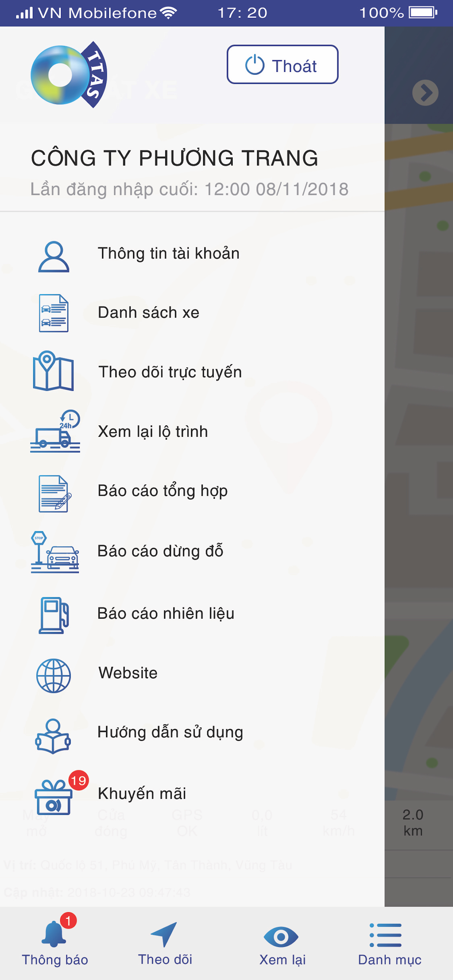Switch to the Xem lại tab

(x=282, y=945)
